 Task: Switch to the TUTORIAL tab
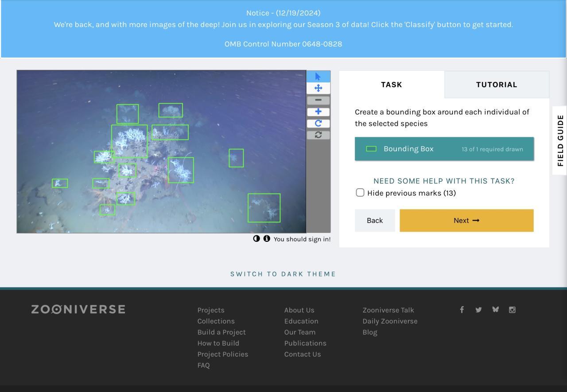(x=497, y=85)
